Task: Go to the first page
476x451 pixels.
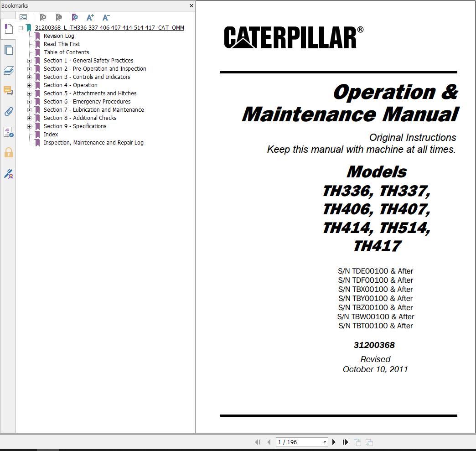Action: (258, 442)
